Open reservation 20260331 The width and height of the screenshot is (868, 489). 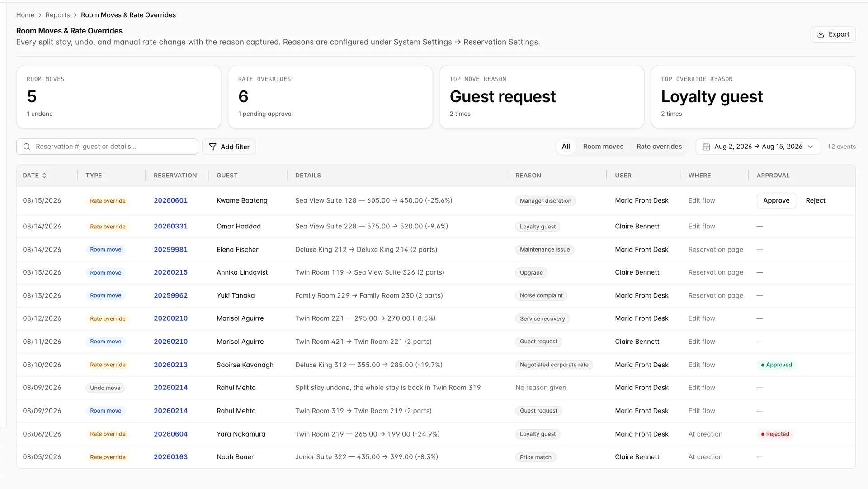[x=170, y=226]
